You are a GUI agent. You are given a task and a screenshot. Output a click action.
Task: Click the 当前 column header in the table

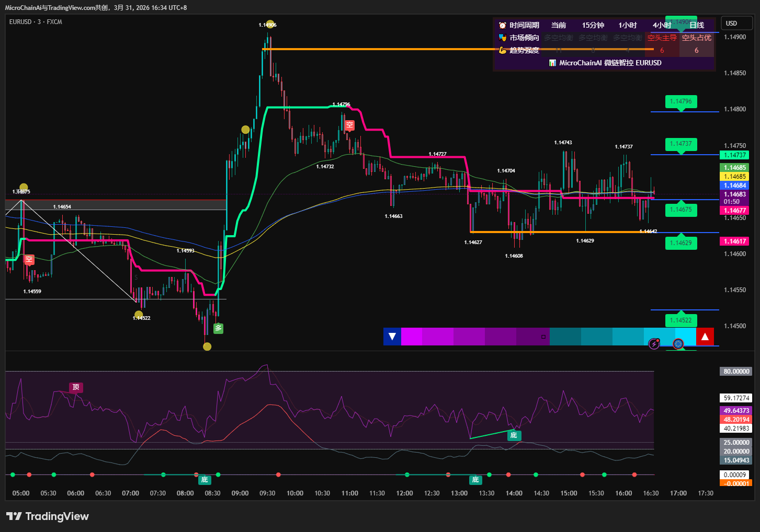559,25
